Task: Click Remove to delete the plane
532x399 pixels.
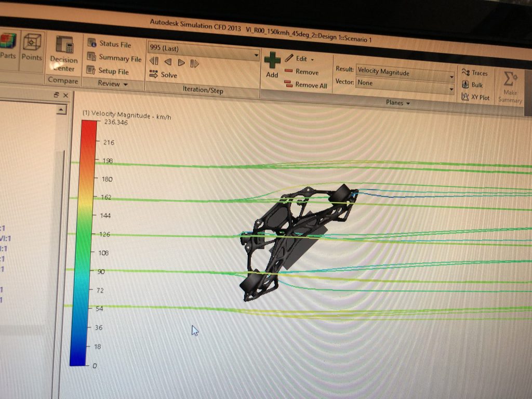Action: pyautogui.click(x=302, y=72)
